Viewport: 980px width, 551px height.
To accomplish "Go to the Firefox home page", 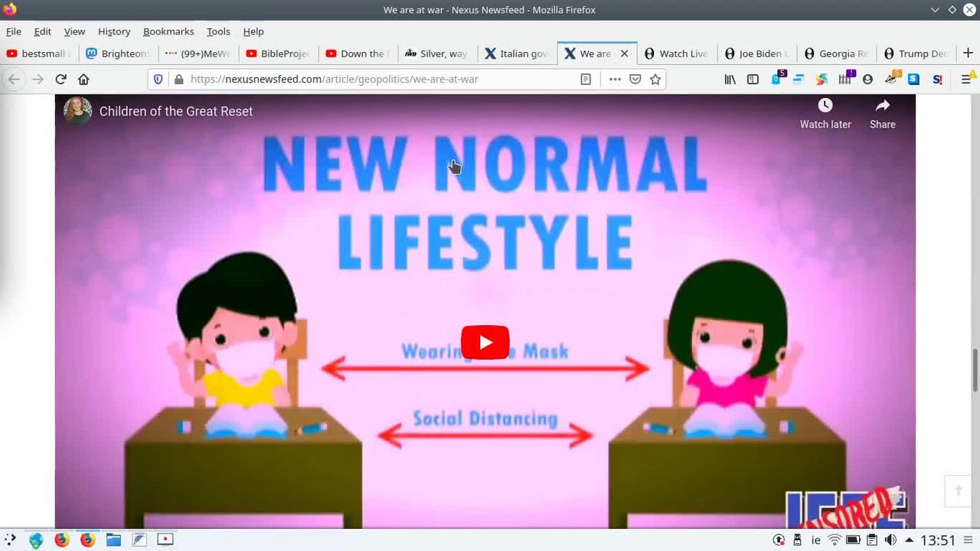I will pos(83,79).
